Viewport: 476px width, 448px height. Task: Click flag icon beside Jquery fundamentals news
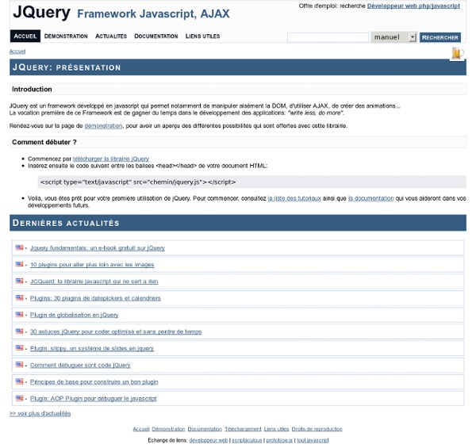tap(19, 247)
